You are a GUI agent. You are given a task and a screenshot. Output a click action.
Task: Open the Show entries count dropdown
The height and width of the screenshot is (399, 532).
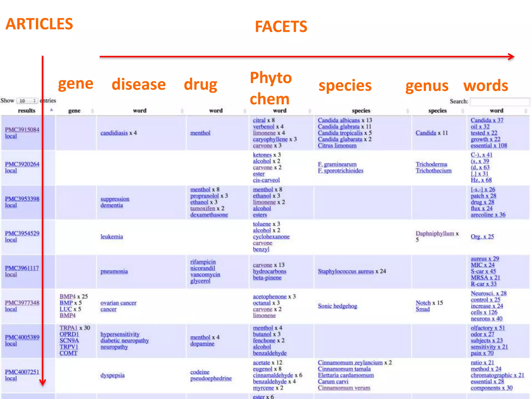click(27, 101)
